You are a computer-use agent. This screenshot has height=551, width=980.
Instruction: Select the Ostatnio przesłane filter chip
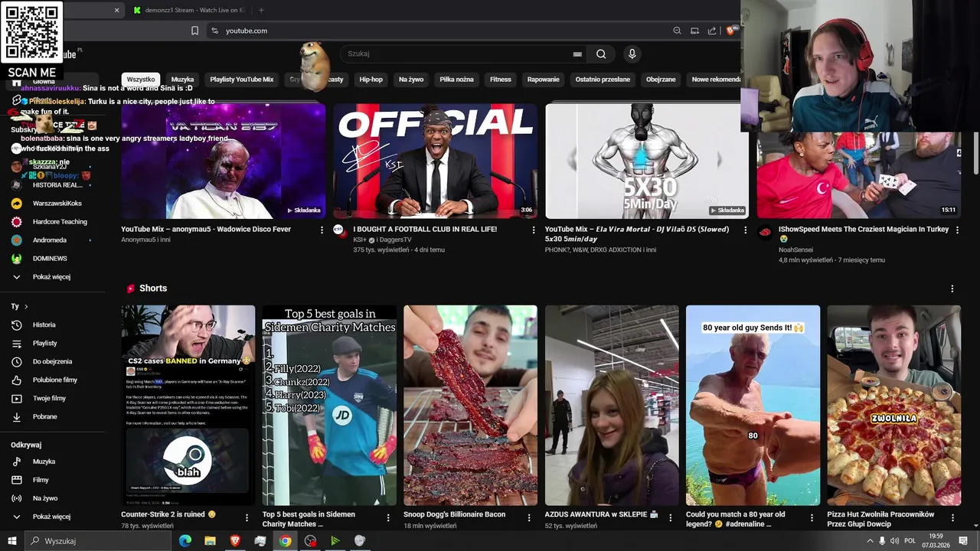603,80
